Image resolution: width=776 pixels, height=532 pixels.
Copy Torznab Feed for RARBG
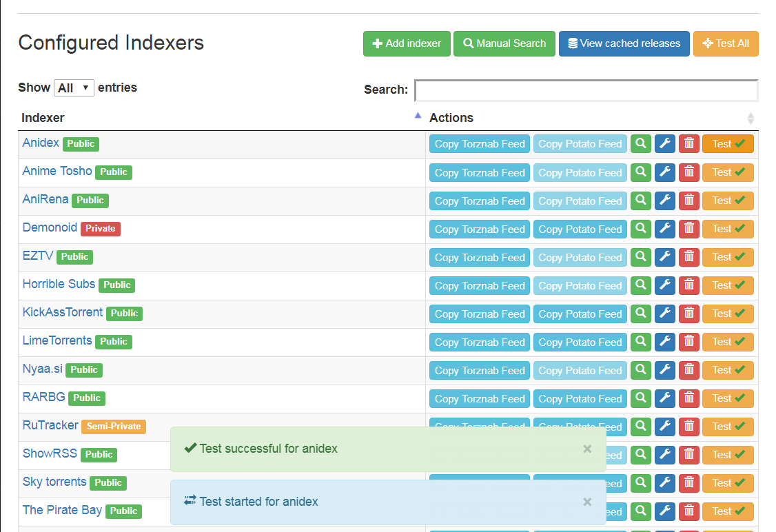480,398
